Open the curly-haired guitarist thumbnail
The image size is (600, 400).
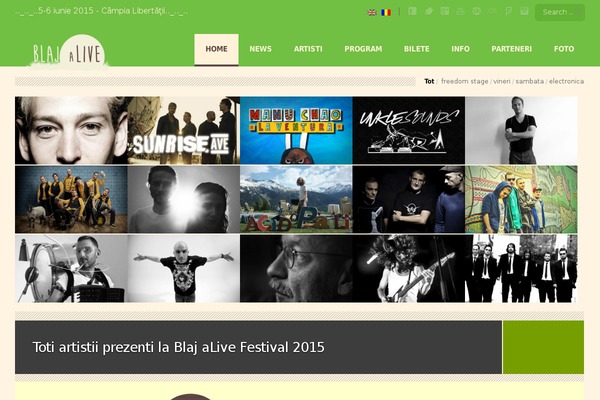[x=409, y=268]
